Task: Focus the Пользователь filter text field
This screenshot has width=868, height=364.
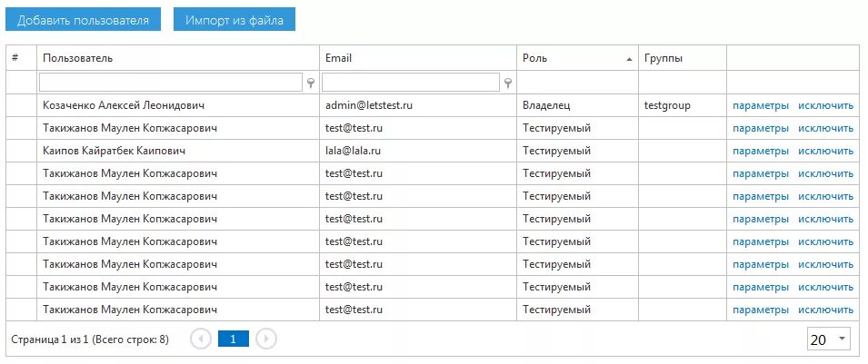Action: 171,83
